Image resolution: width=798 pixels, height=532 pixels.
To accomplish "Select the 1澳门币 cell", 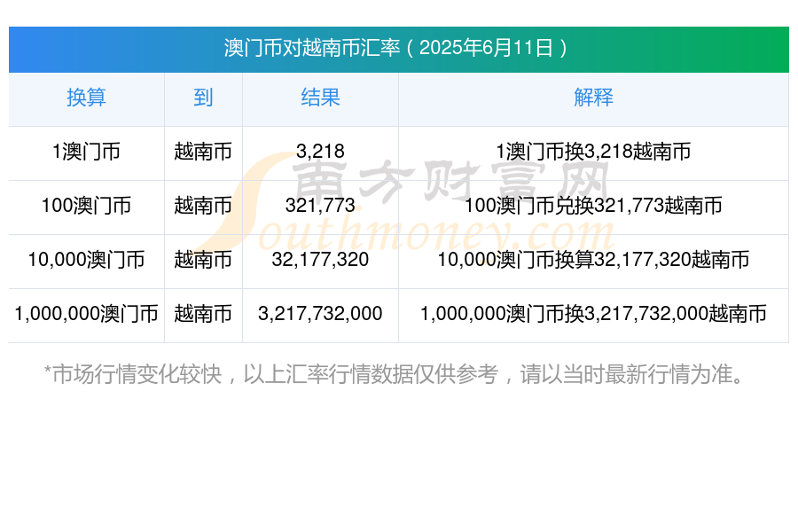I will tap(87, 152).
